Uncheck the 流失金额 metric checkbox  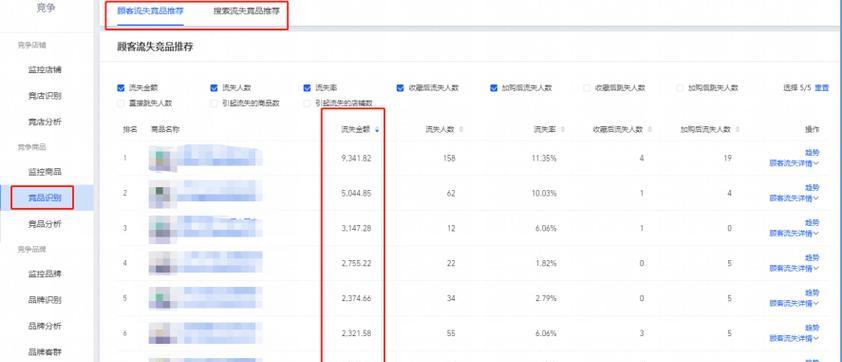121,88
